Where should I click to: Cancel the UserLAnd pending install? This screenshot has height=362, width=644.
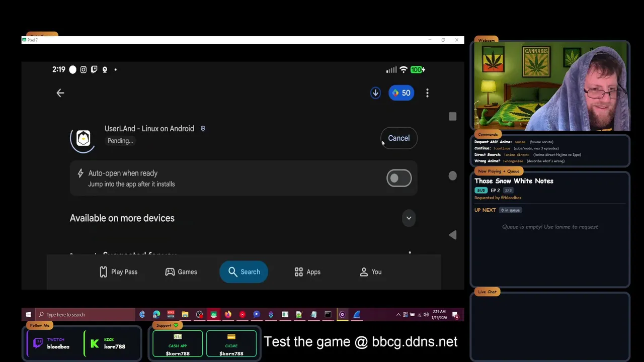click(x=398, y=138)
